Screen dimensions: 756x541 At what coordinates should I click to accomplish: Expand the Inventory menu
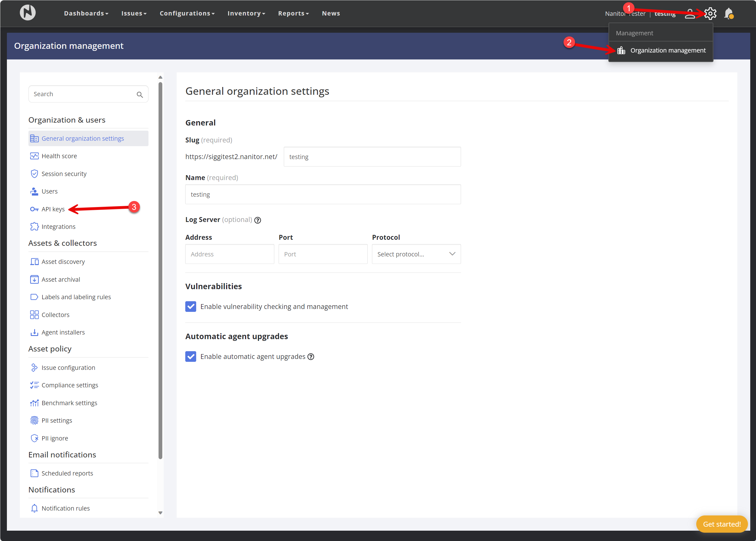246,13
